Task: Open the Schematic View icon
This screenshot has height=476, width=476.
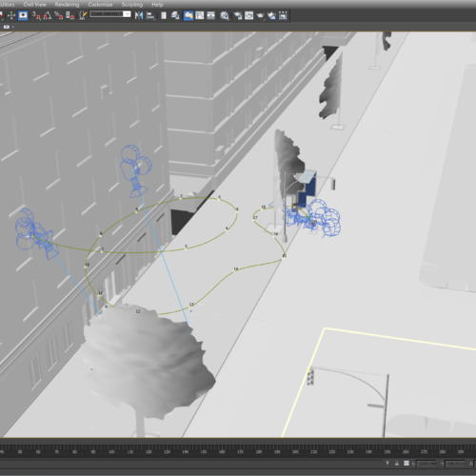Action: tap(211, 15)
